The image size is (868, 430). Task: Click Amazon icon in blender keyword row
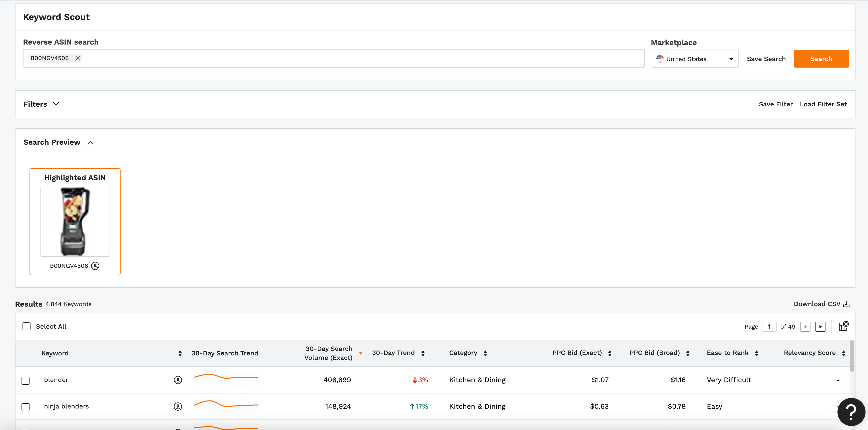coord(178,380)
